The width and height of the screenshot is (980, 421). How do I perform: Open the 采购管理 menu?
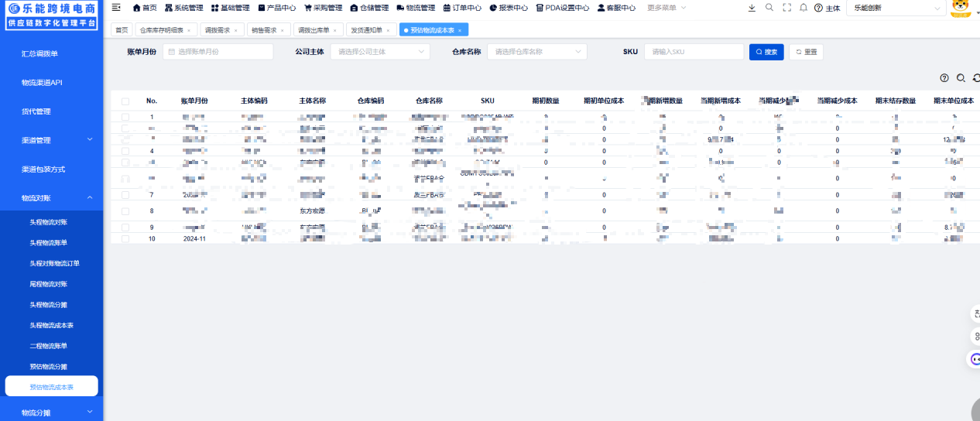(x=324, y=8)
